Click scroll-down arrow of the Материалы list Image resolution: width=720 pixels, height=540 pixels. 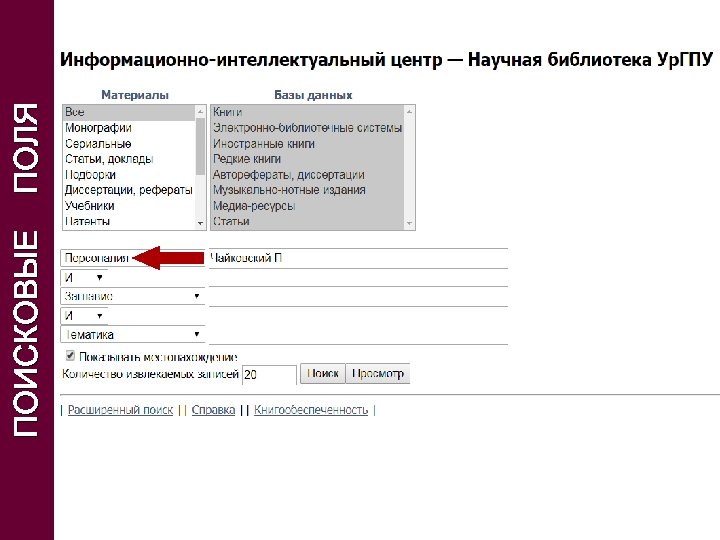click(x=200, y=223)
